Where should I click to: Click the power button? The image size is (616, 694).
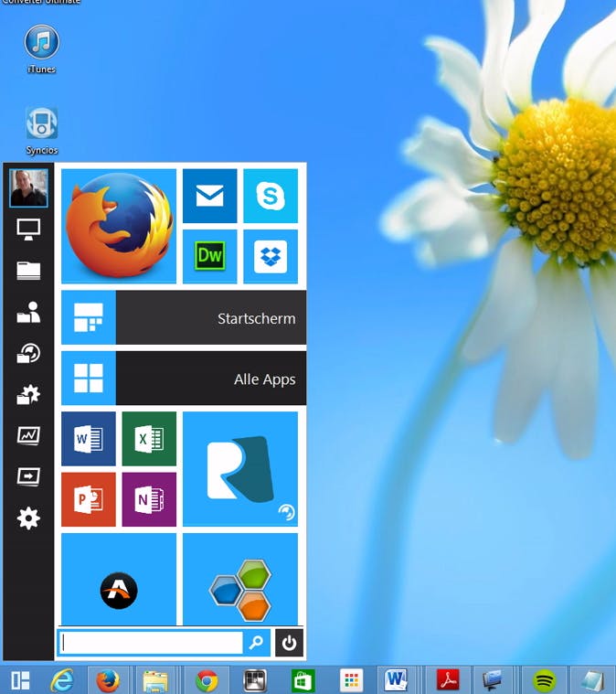coord(289,643)
